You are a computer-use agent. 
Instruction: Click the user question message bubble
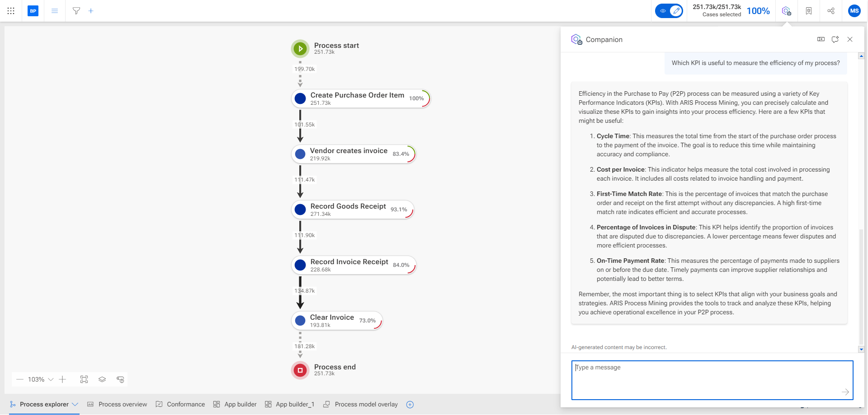pyautogui.click(x=756, y=63)
